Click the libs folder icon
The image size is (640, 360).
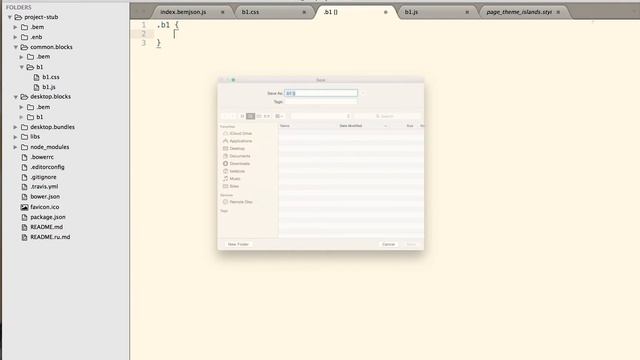24,137
